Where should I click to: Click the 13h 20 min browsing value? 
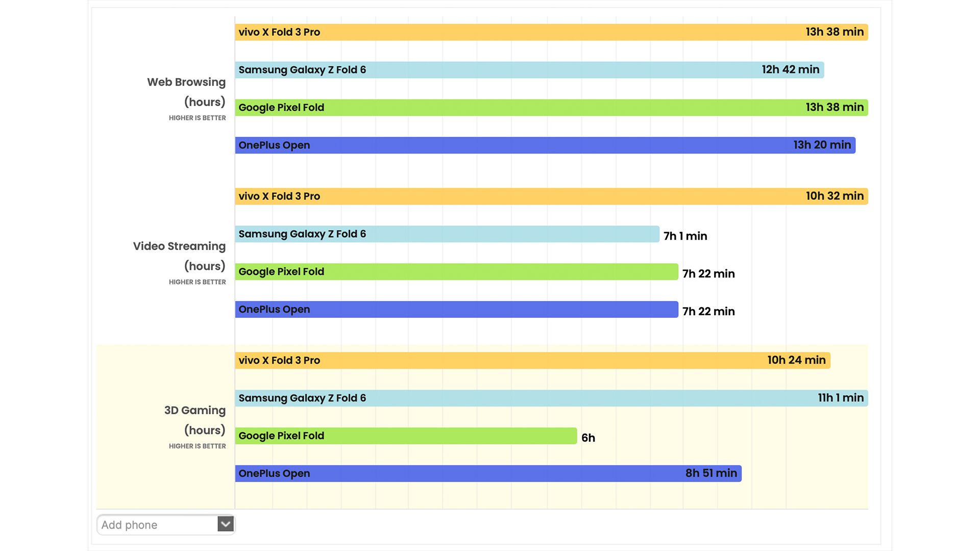pyautogui.click(x=822, y=145)
